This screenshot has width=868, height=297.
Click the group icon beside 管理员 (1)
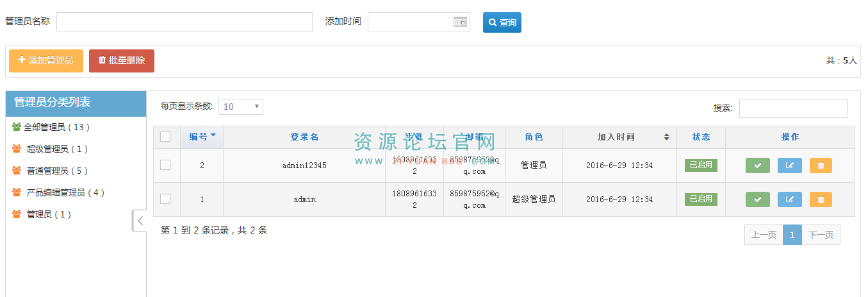point(17,214)
